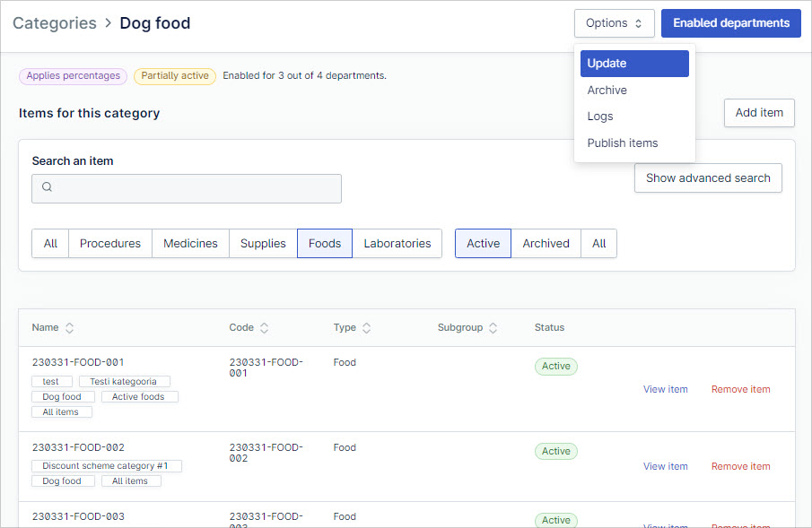
Task: Click item name 230331-FOOD-003
Action: pyautogui.click(x=78, y=516)
